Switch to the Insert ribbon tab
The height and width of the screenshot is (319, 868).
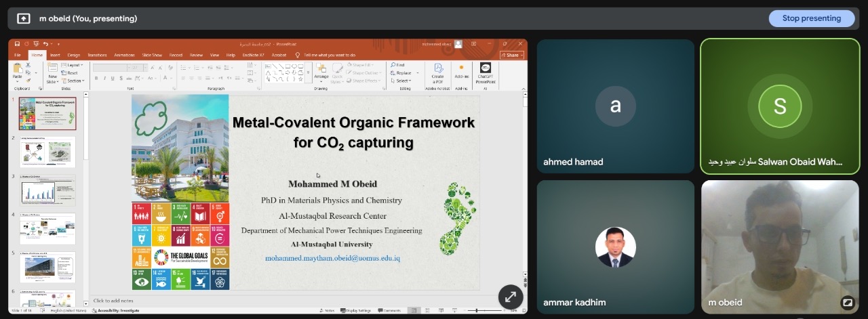tap(55, 55)
